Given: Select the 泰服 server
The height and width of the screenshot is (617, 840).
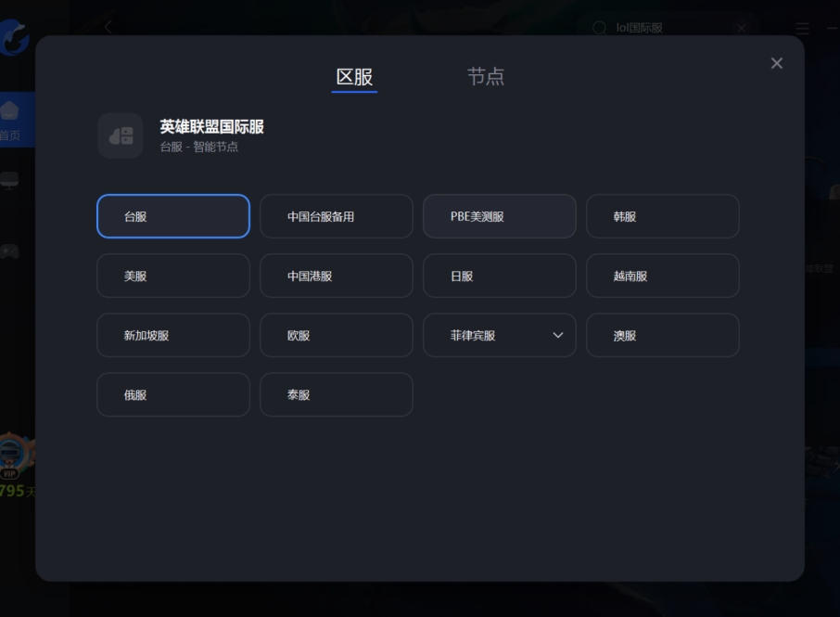Looking at the screenshot, I should tap(337, 394).
